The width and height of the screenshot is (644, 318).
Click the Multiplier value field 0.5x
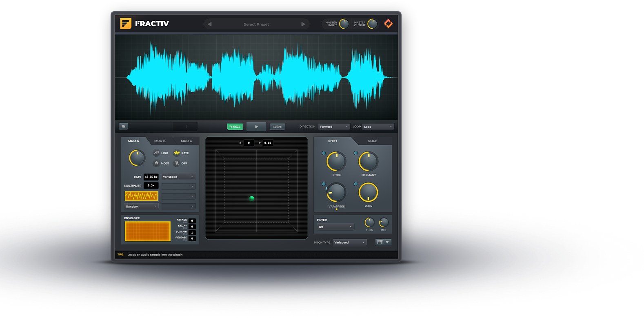coord(151,185)
